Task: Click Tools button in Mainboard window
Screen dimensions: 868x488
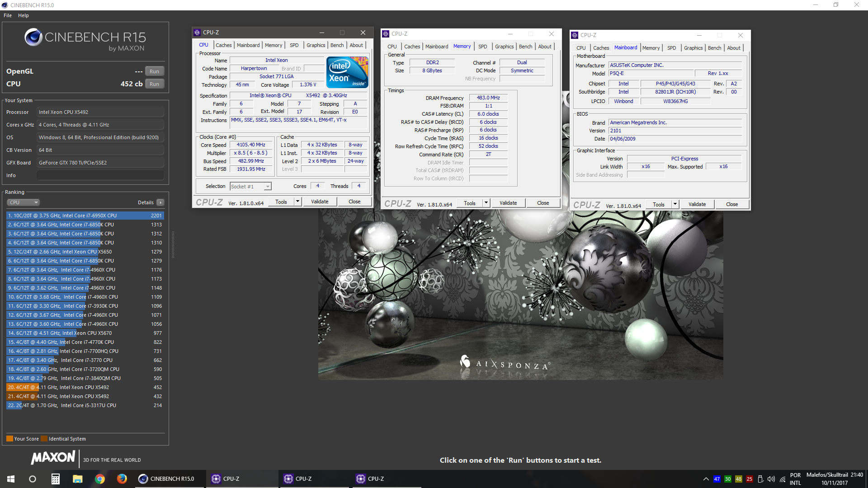Action: pos(659,204)
